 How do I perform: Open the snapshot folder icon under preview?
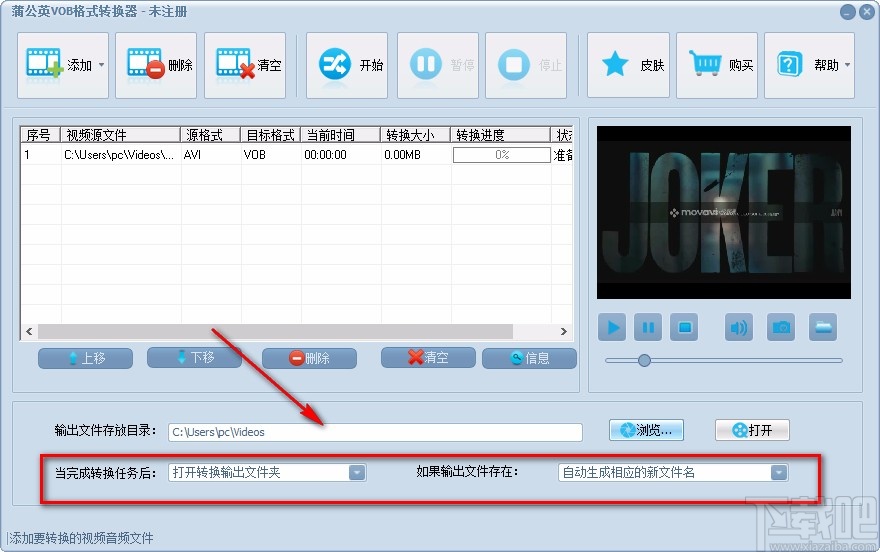823,327
